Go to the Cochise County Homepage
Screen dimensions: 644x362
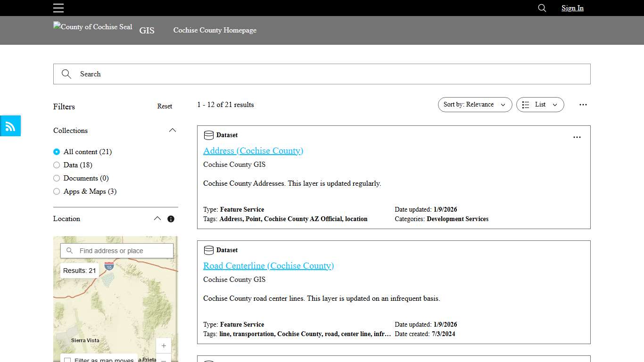click(215, 30)
